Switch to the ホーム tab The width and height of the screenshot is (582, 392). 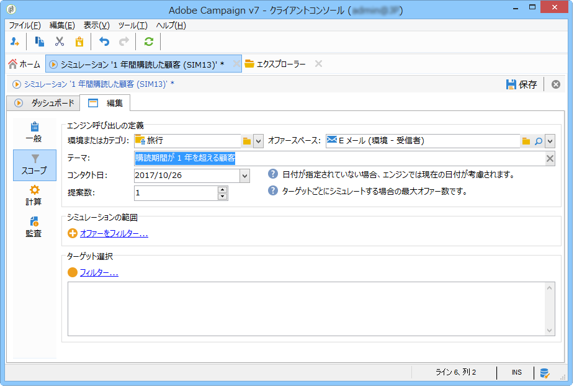24,65
